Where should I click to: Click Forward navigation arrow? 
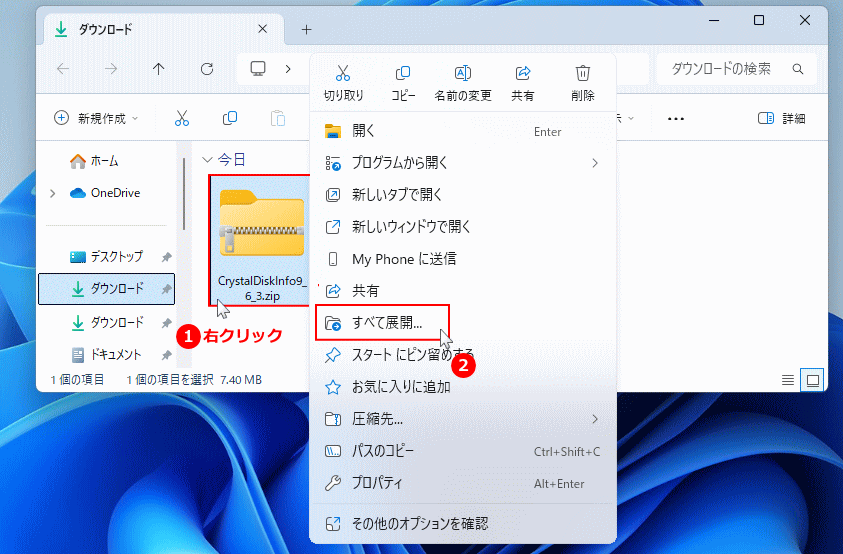(x=111, y=69)
